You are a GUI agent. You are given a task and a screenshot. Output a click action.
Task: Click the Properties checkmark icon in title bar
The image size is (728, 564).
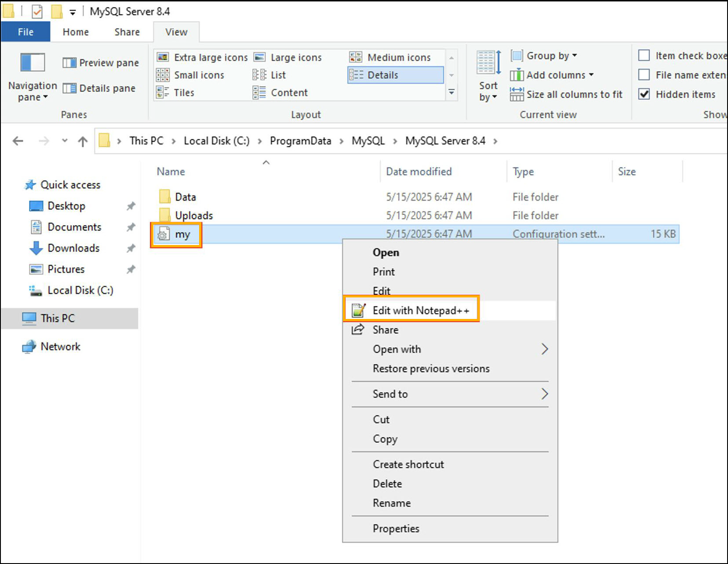(37, 11)
